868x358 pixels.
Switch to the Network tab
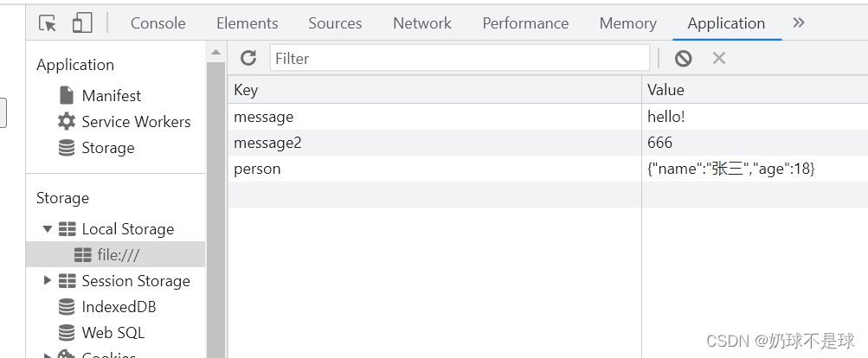pyautogui.click(x=422, y=23)
